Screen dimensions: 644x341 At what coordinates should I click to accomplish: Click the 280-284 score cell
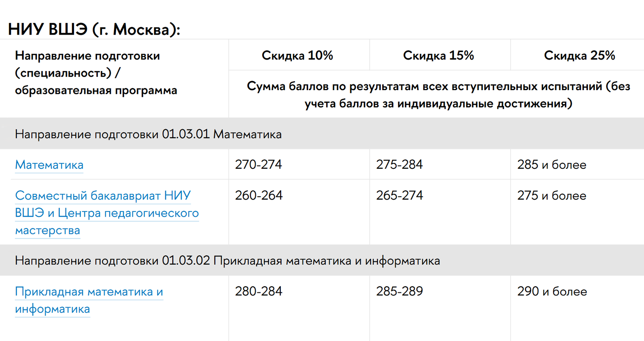tap(258, 291)
